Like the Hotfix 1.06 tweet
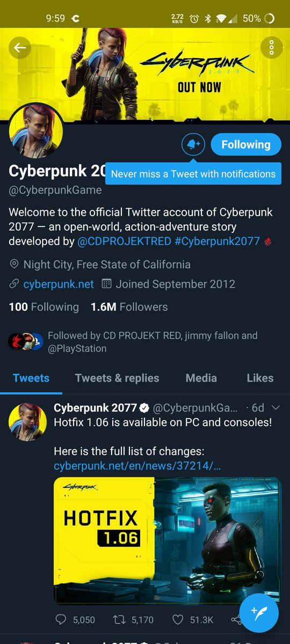Screen dimensions: 290x644 (x=178, y=620)
